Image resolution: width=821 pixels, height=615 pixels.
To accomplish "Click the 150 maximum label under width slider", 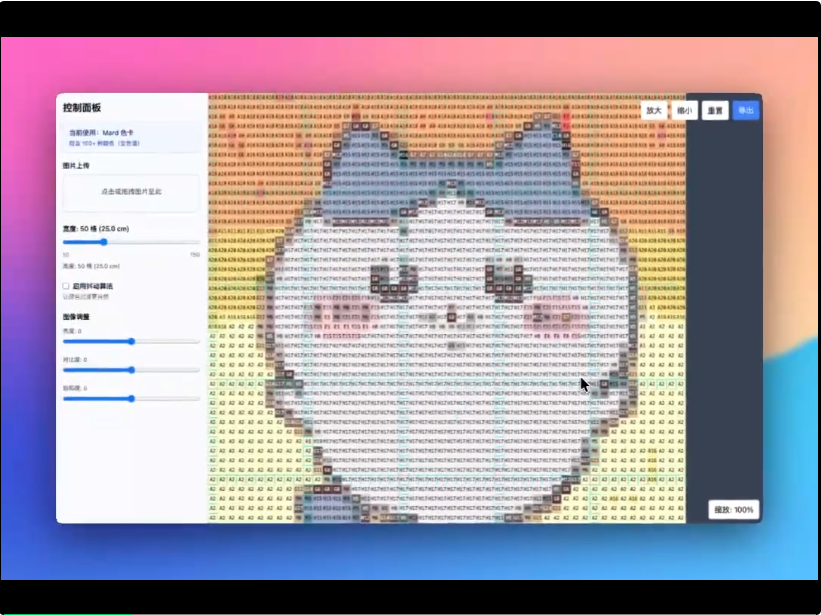I will click(x=195, y=255).
